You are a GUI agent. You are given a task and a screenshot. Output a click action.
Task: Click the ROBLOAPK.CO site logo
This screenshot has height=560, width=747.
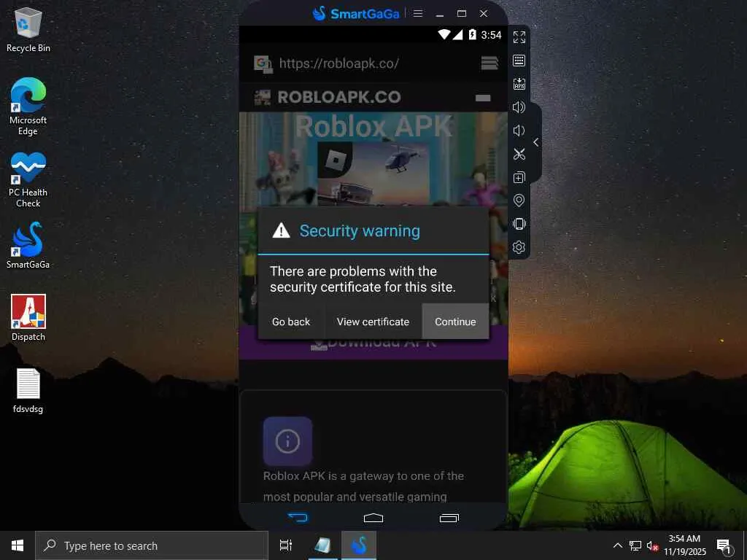(x=328, y=97)
